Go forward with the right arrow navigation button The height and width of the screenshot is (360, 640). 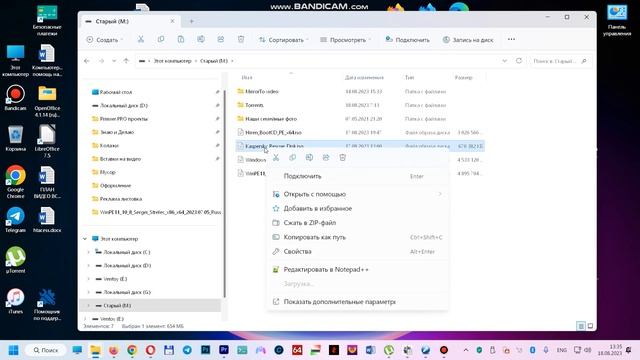coord(101,61)
